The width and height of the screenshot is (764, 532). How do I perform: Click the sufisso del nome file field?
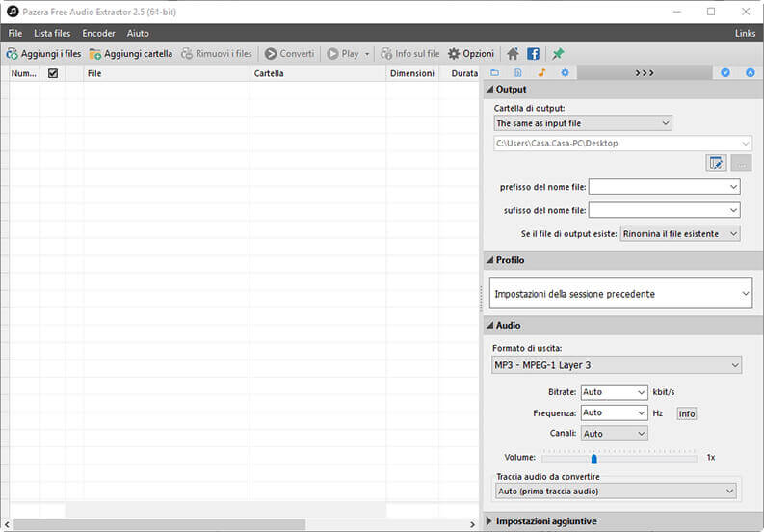664,210
